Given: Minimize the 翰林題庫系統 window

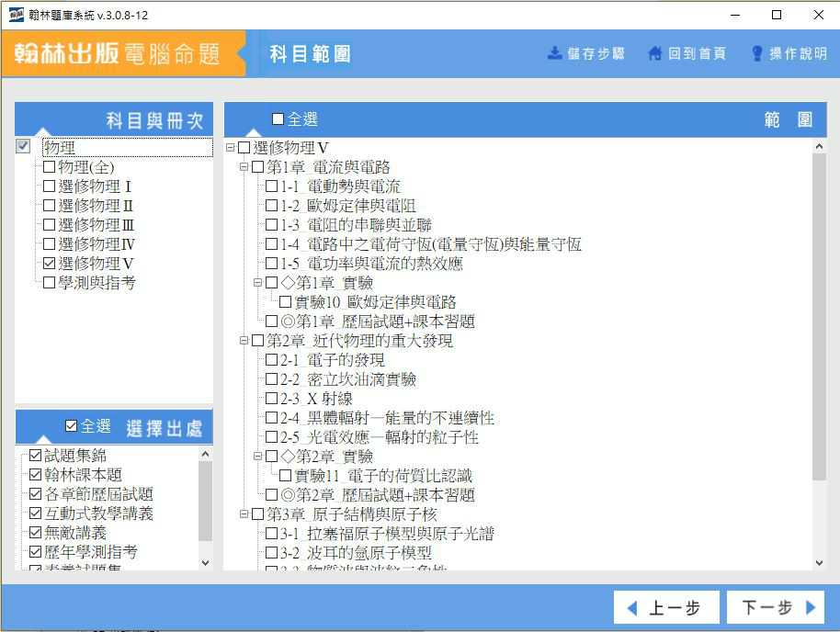Looking at the screenshot, I should click(x=735, y=15).
